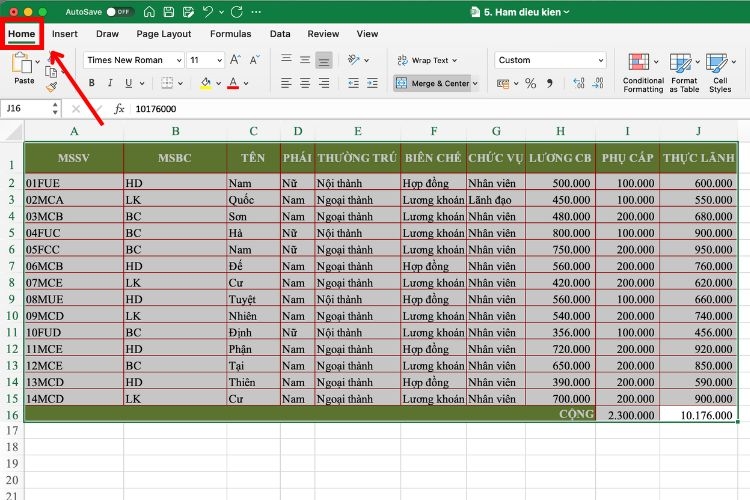Open Conditional Formatting menu

coord(643,72)
